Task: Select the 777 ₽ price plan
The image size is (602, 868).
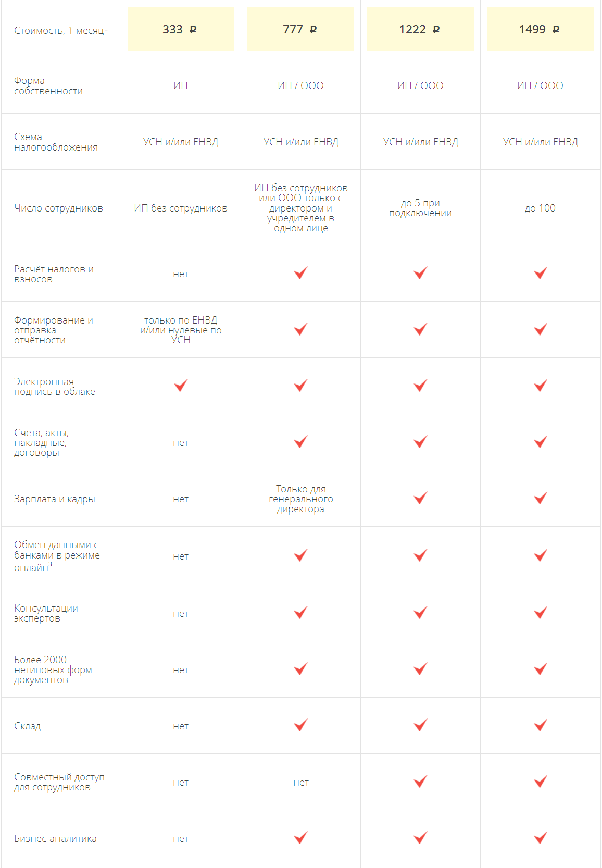Action: coord(300,29)
